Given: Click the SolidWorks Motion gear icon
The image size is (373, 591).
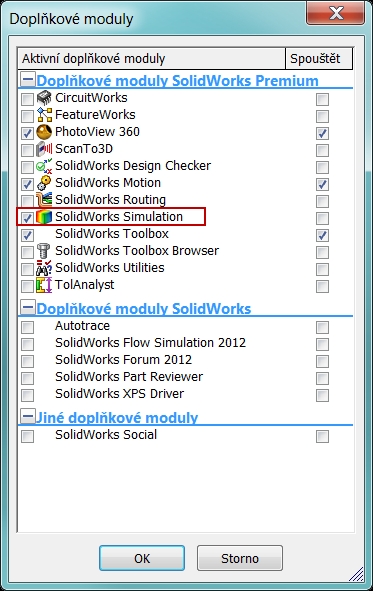Looking at the screenshot, I should click(x=44, y=183).
